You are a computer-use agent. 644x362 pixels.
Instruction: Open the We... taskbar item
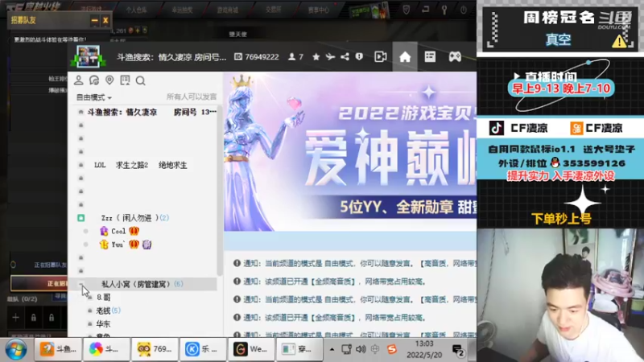pos(251,349)
